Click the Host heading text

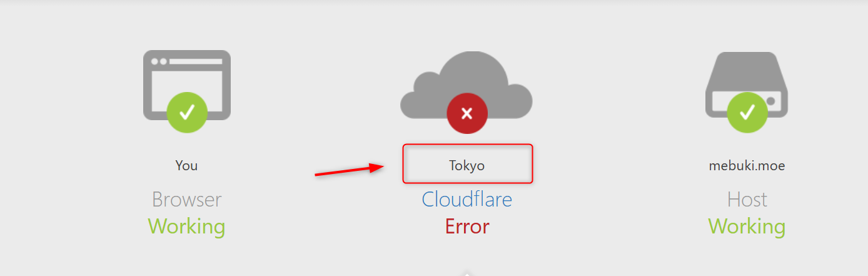(x=747, y=200)
